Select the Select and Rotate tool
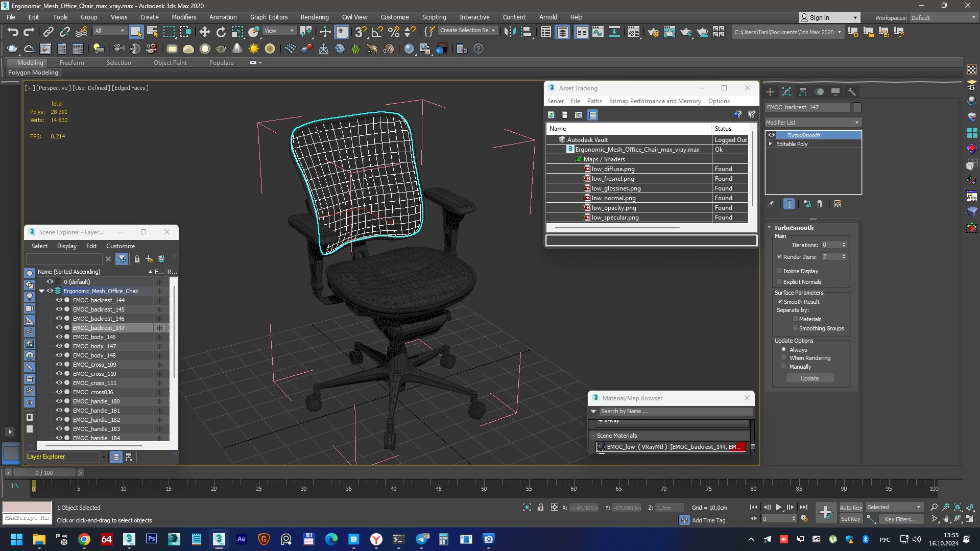The width and height of the screenshot is (980, 551). pyautogui.click(x=221, y=32)
